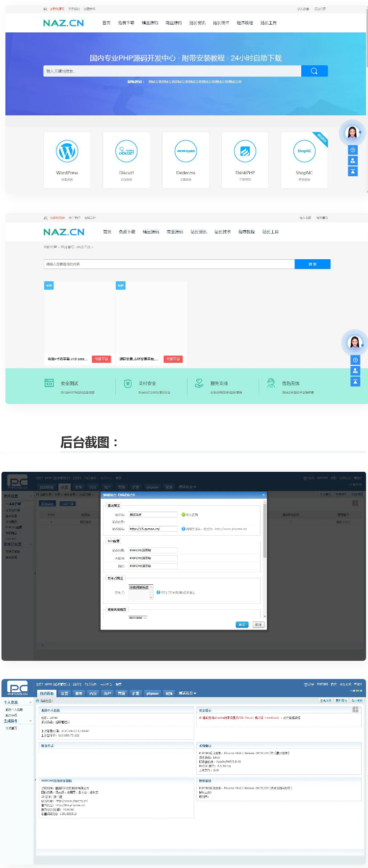Open the 测试站点 dropdown in bottom admin panel
The image size is (368, 868).
coord(187,693)
